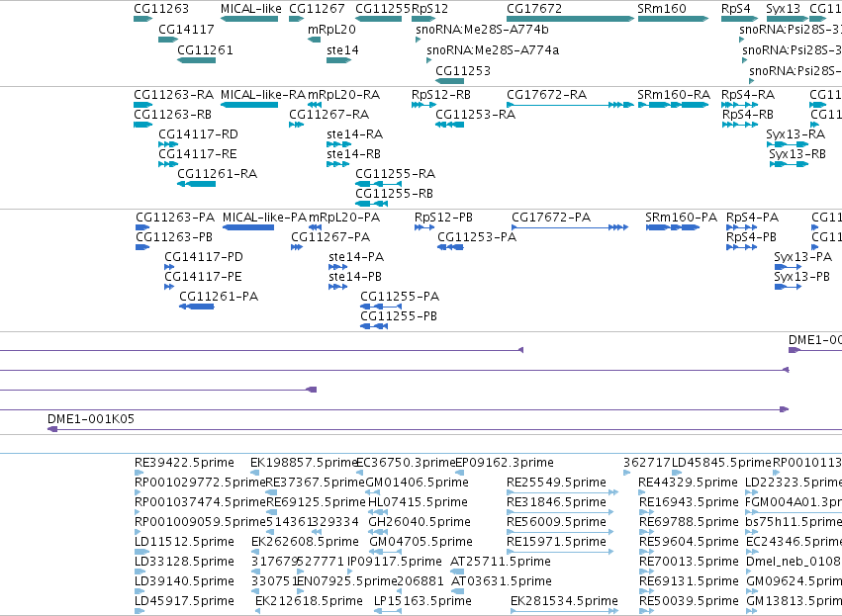The height and width of the screenshot is (616, 842).
Task: Open EST HL07415.5prime
Action: click(418, 502)
